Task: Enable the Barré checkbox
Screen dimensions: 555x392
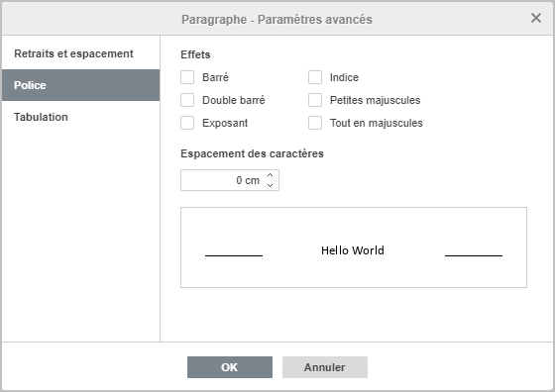Action: pos(187,77)
